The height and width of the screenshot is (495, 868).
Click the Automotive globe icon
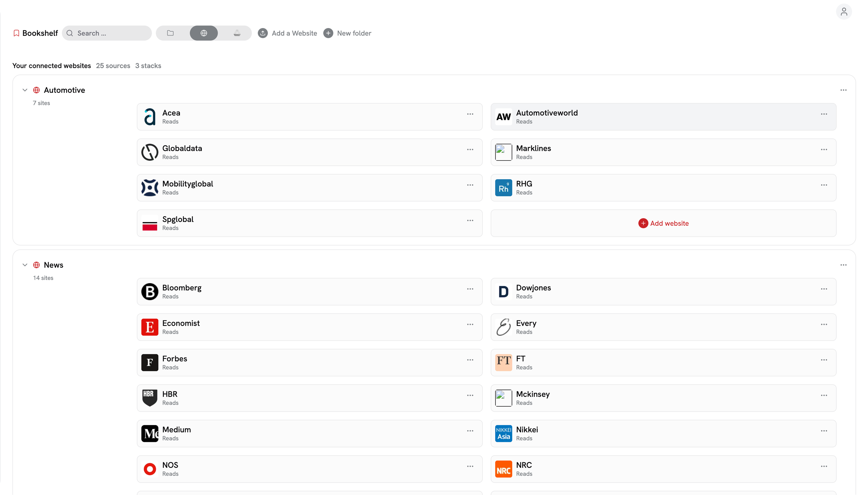(x=36, y=90)
